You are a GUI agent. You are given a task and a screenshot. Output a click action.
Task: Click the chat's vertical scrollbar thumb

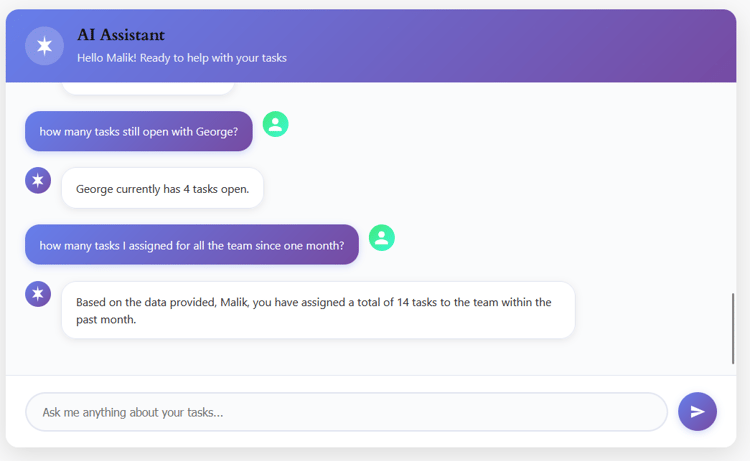click(x=733, y=328)
